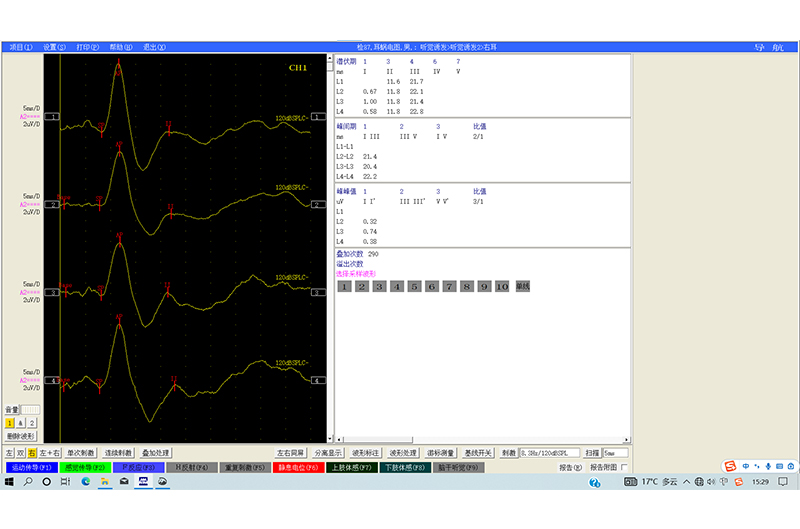The height and width of the screenshot is (529, 800).
Task: Toggle the channel 2 button
Action: click(32, 423)
